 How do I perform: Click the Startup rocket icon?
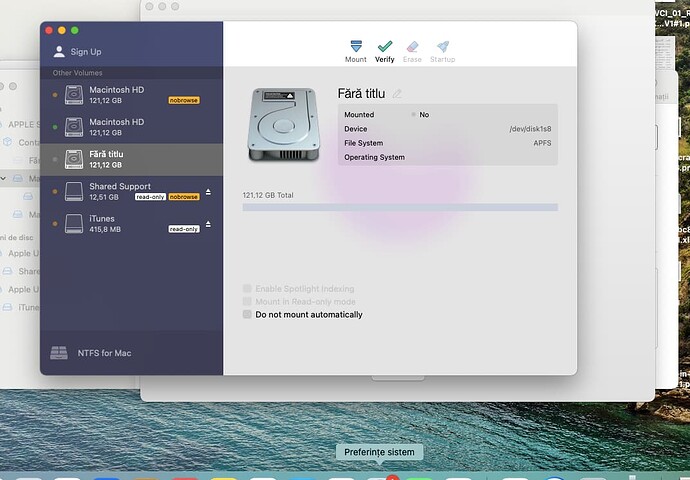point(442,47)
